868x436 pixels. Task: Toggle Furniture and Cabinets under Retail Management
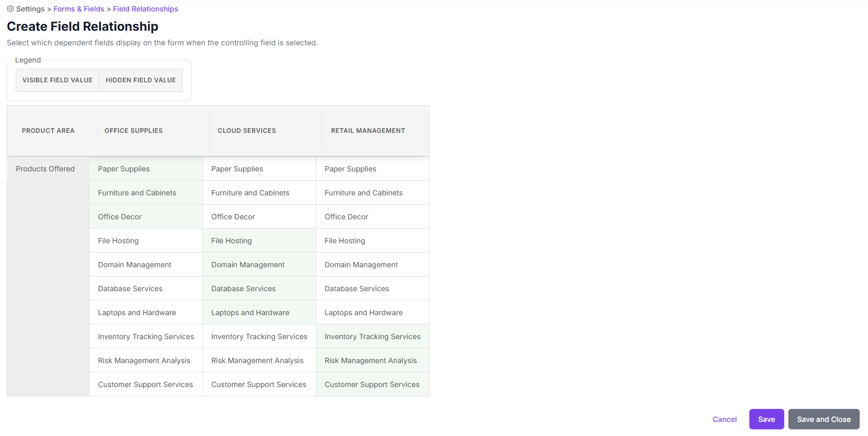pos(373,193)
